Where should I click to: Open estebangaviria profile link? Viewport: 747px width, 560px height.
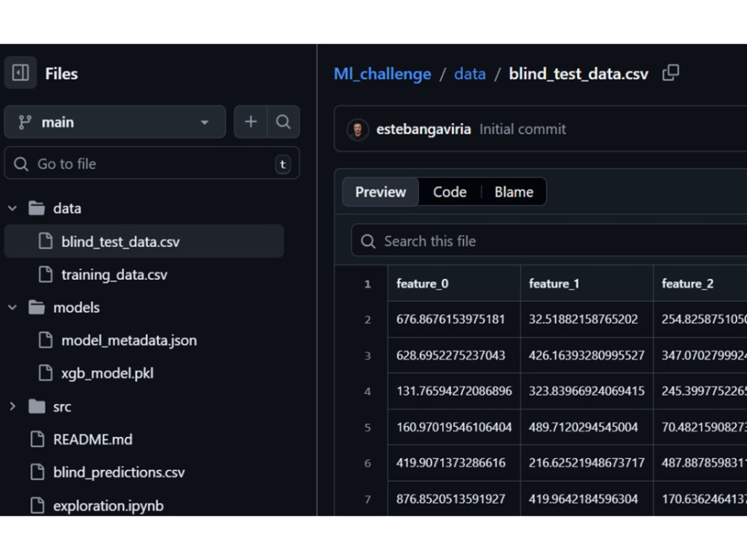pos(424,129)
